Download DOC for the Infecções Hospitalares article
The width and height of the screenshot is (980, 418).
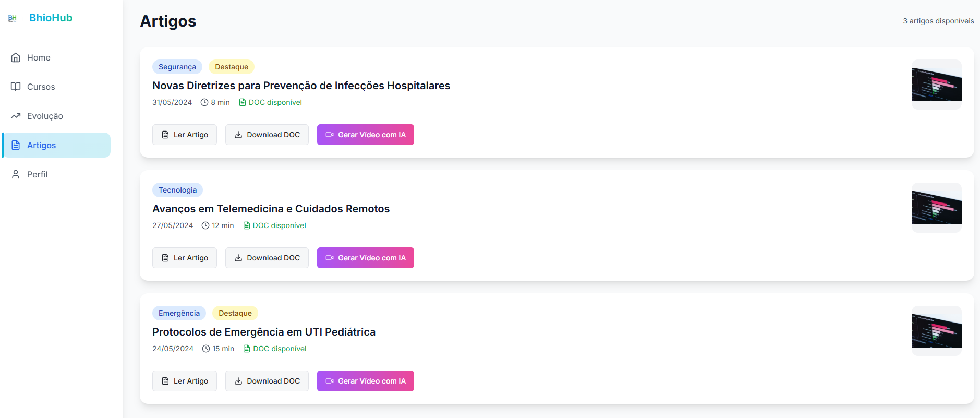click(x=267, y=135)
